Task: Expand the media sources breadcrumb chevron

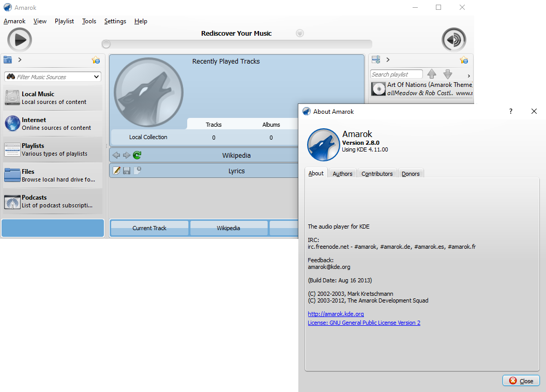Action: tap(20, 60)
